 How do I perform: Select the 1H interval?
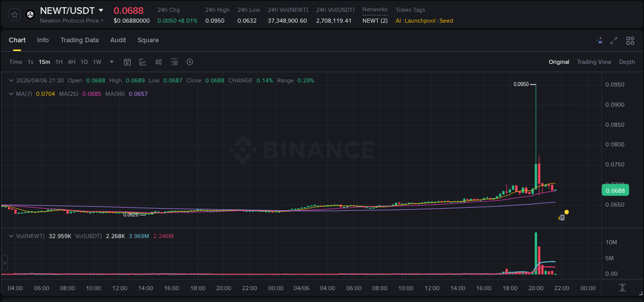pos(59,62)
